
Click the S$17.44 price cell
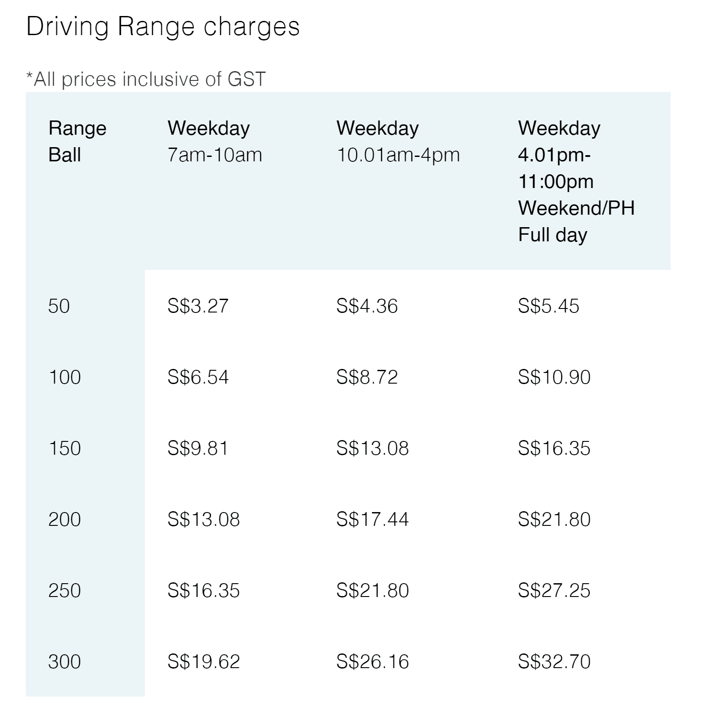pyautogui.click(x=372, y=519)
